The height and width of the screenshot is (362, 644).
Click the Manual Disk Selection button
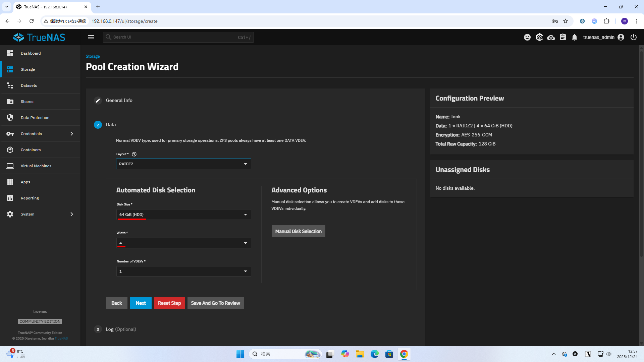(x=298, y=231)
